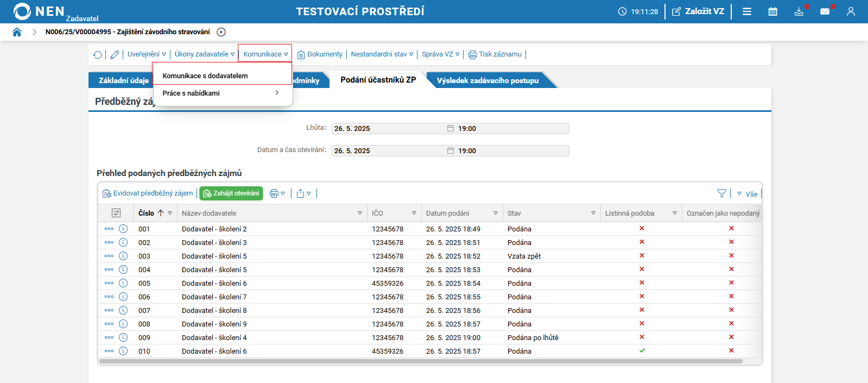
Task: Show info for row 002
Action: (x=123, y=242)
